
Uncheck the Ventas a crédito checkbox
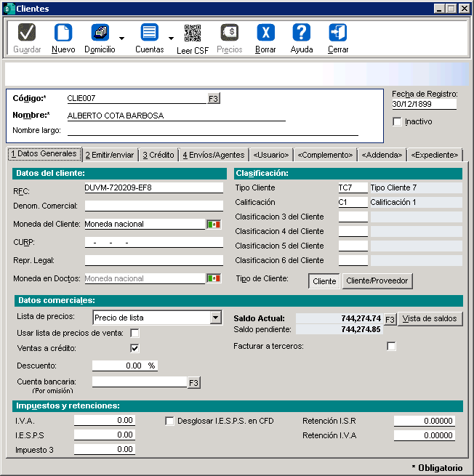click(x=134, y=348)
